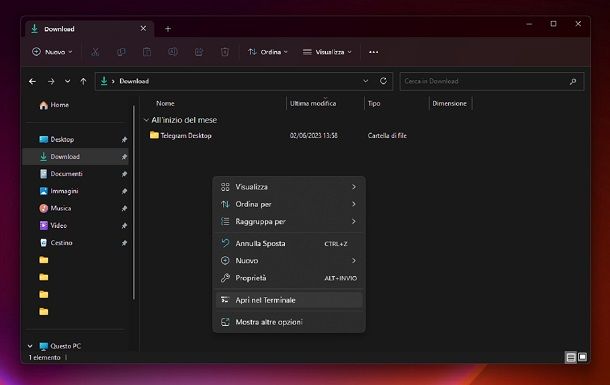Screen dimensions: 610x385
Task: Open the Ordina dropdown in toolbar
Action: pos(268,52)
